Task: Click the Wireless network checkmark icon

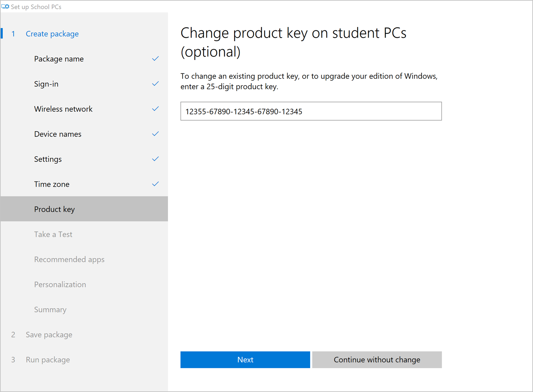Action: click(155, 109)
